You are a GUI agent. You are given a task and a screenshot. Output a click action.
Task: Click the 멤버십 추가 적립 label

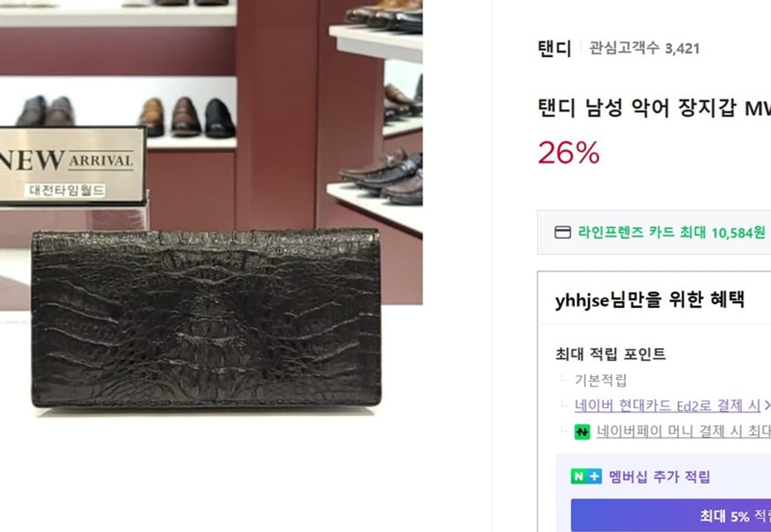pyautogui.click(x=659, y=476)
